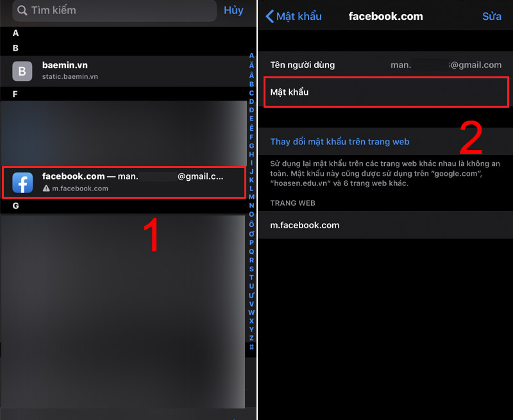Tap the warning triangle beside m.facebook.com
Image resolution: width=513 pixels, height=420 pixels.
pyautogui.click(x=46, y=189)
